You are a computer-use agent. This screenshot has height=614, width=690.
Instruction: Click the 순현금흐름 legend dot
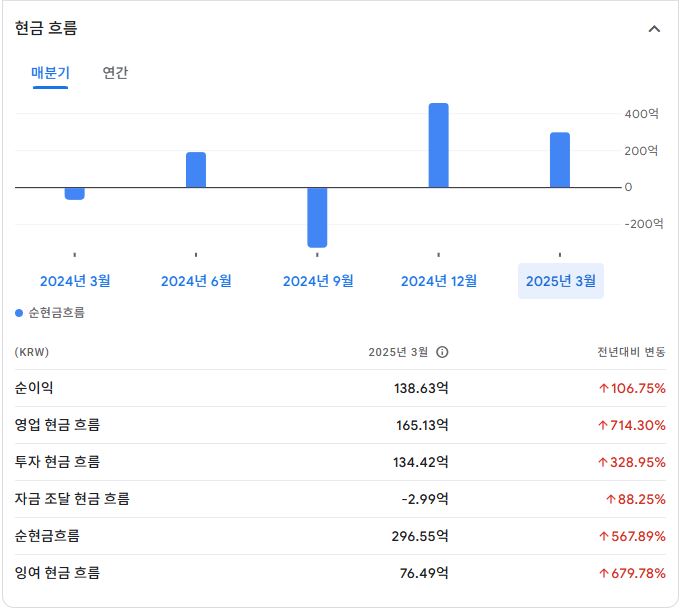coord(19,313)
